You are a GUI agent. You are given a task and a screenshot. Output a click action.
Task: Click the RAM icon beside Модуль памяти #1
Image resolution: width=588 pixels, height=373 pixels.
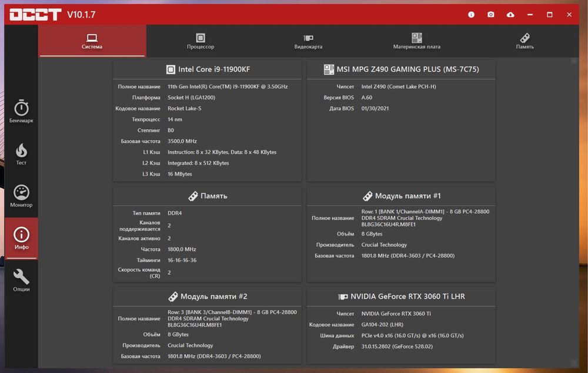(367, 196)
